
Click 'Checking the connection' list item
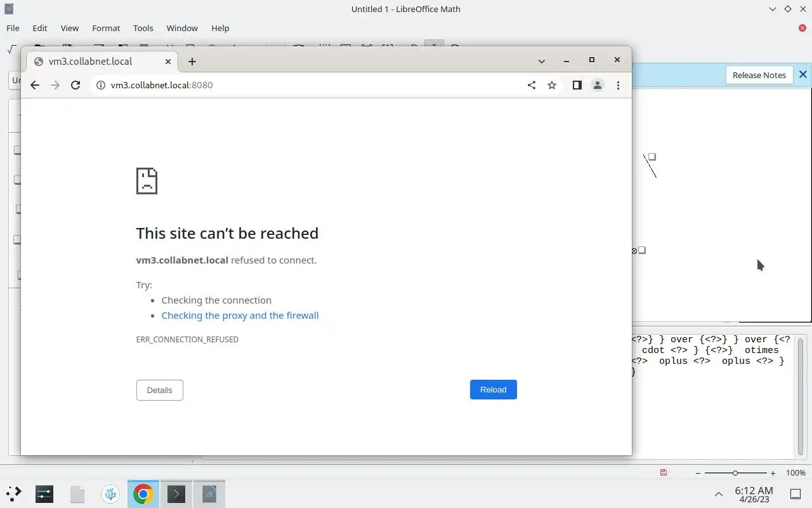click(216, 300)
